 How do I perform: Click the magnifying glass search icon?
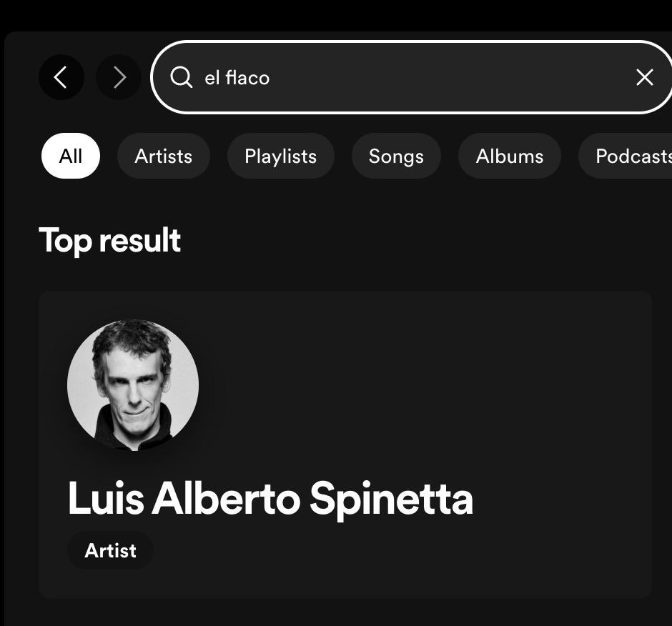click(181, 78)
